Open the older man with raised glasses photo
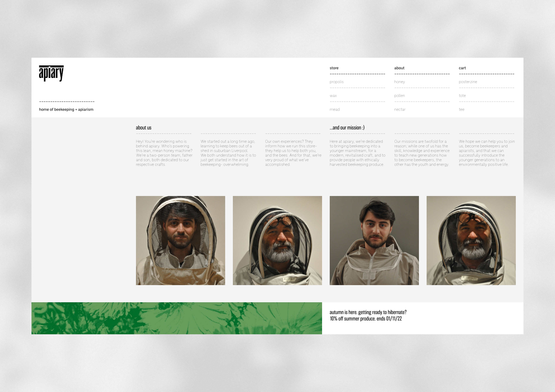 point(277,240)
